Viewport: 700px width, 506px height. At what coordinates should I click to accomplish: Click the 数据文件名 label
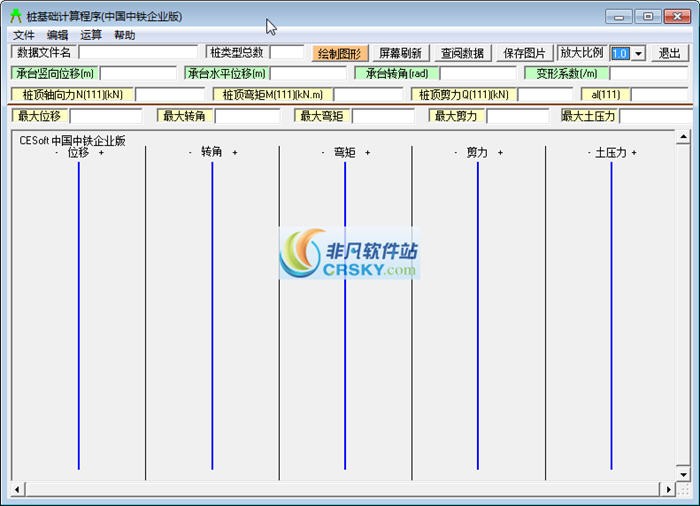point(44,52)
